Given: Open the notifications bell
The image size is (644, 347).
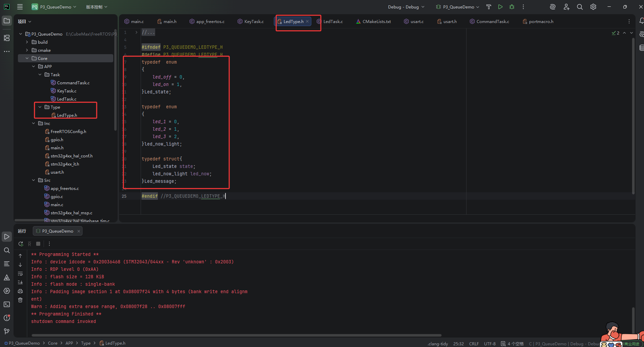Looking at the screenshot, I should pos(641,21).
